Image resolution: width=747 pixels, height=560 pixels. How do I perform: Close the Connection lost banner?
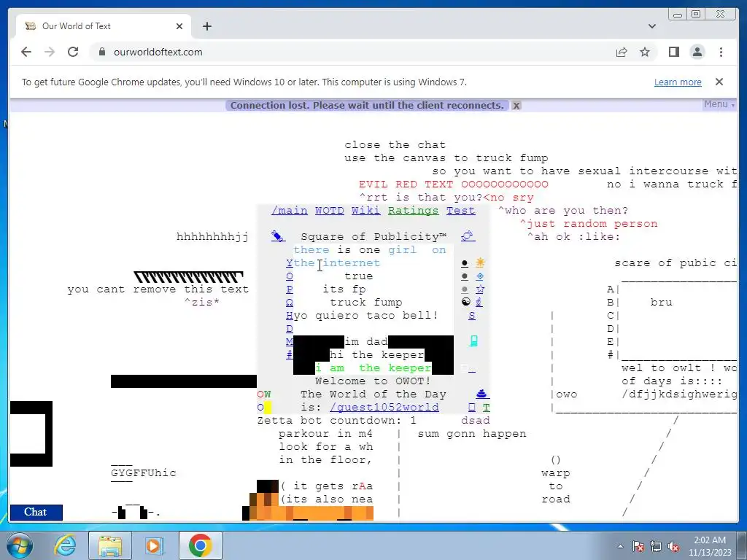pos(516,106)
